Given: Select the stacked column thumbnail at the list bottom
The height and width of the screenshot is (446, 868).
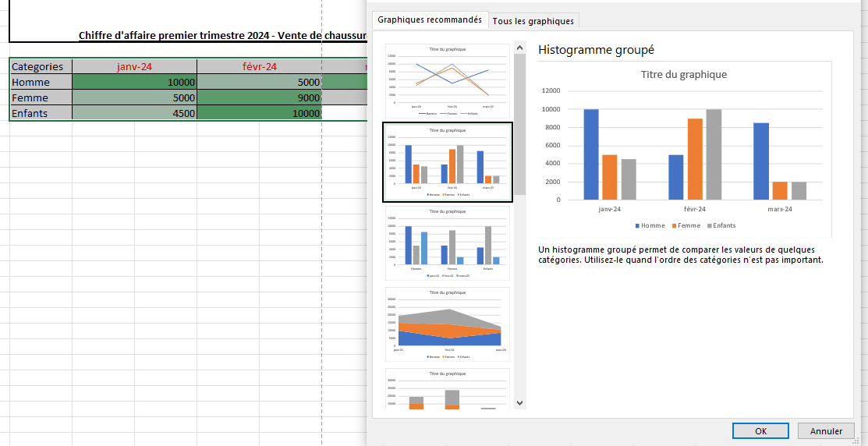Looking at the screenshot, I should point(448,389).
